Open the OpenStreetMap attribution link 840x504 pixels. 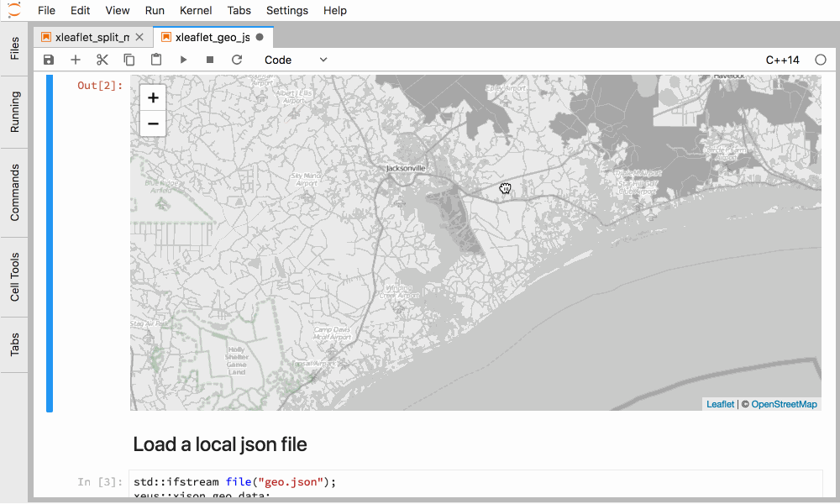(x=784, y=404)
